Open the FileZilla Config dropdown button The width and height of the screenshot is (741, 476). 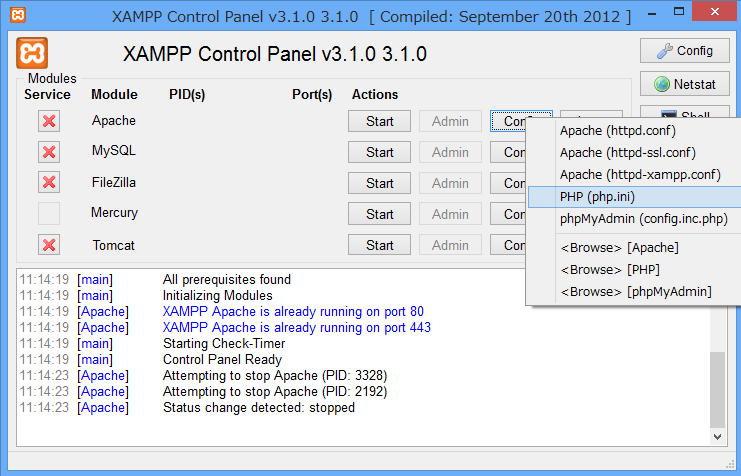508,183
